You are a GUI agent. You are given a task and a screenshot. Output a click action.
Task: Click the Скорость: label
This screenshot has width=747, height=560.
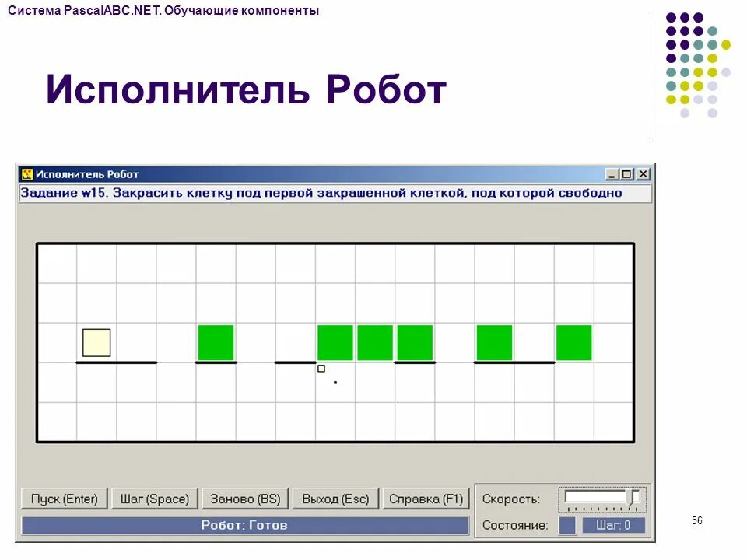tap(510, 499)
